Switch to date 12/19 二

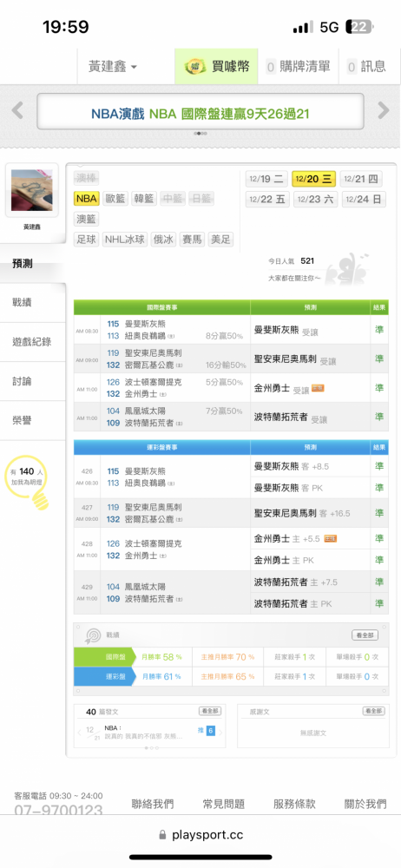coord(266,179)
